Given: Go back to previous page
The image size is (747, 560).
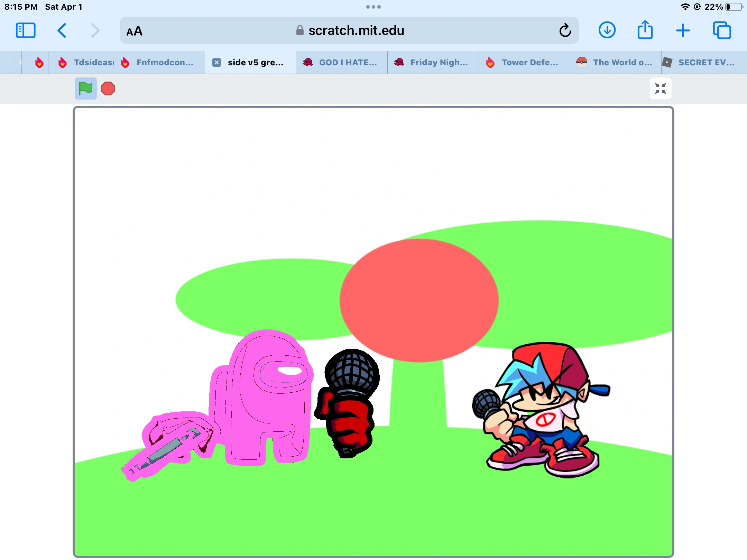Looking at the screenshot, I should pos(62,30).
